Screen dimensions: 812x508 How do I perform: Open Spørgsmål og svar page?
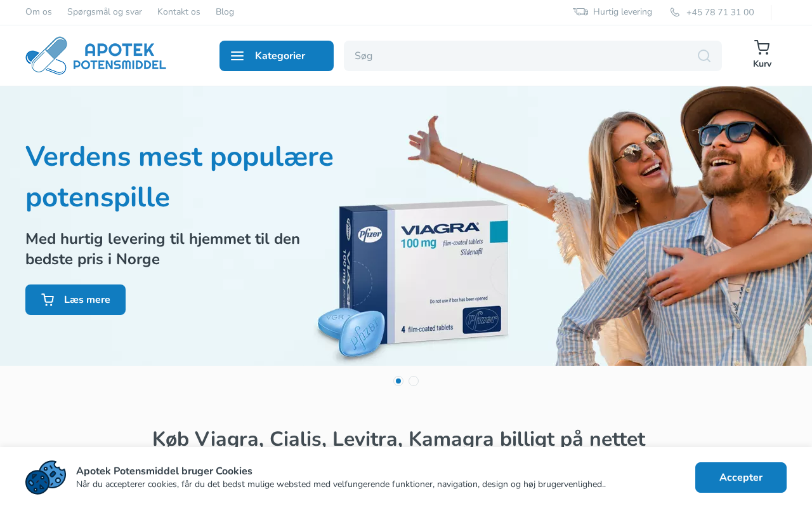tap(105, 12)
